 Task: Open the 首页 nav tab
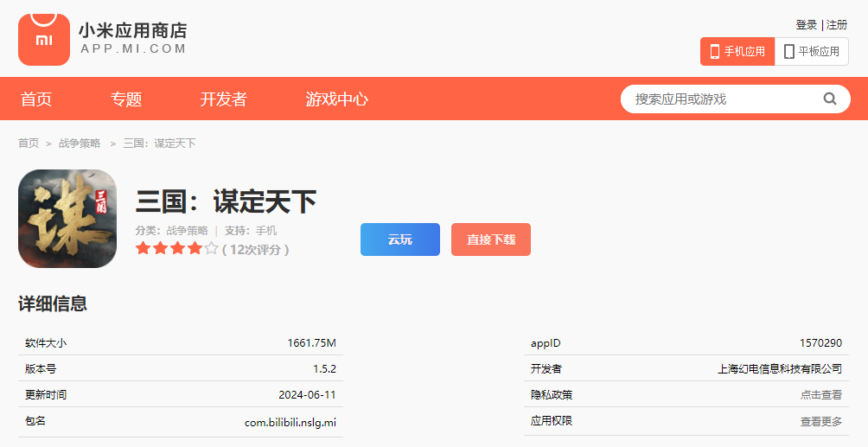pos(36,99)
